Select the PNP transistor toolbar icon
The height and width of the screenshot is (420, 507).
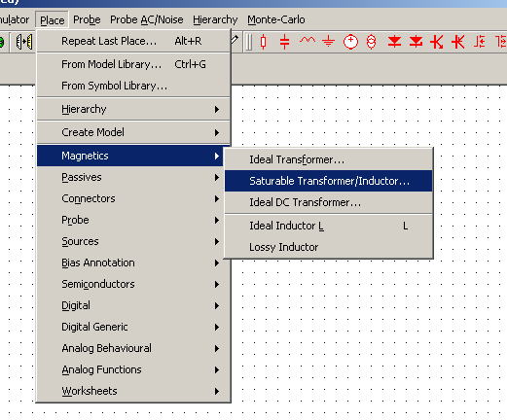[458, 42]
